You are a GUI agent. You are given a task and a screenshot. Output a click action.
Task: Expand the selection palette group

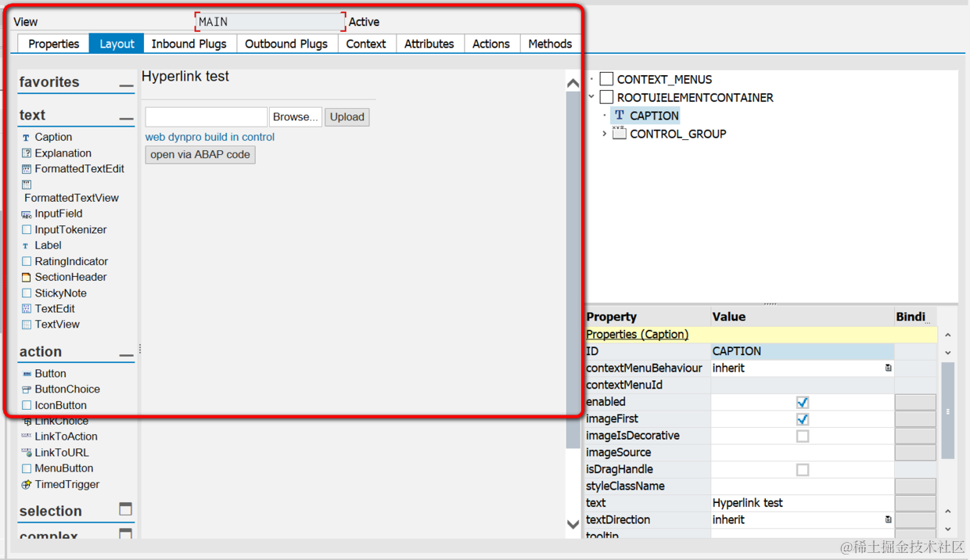click(x=125, y=509)
